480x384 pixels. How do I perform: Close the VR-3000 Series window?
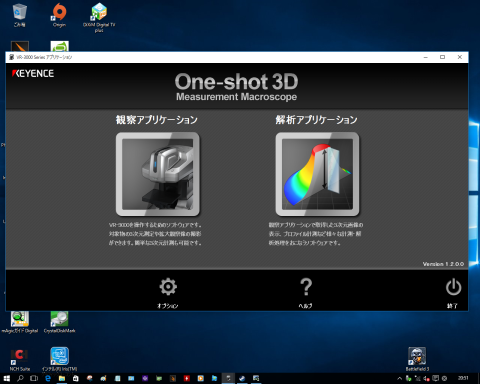(460, 57)
